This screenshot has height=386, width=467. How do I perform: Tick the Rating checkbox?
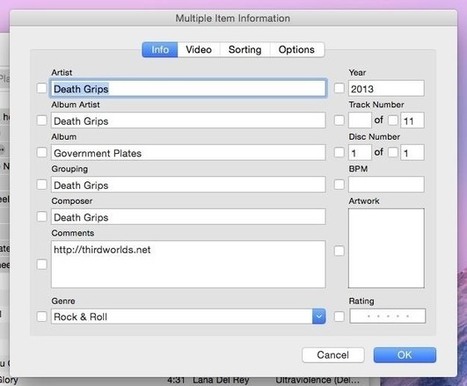[x=339, y=316]
